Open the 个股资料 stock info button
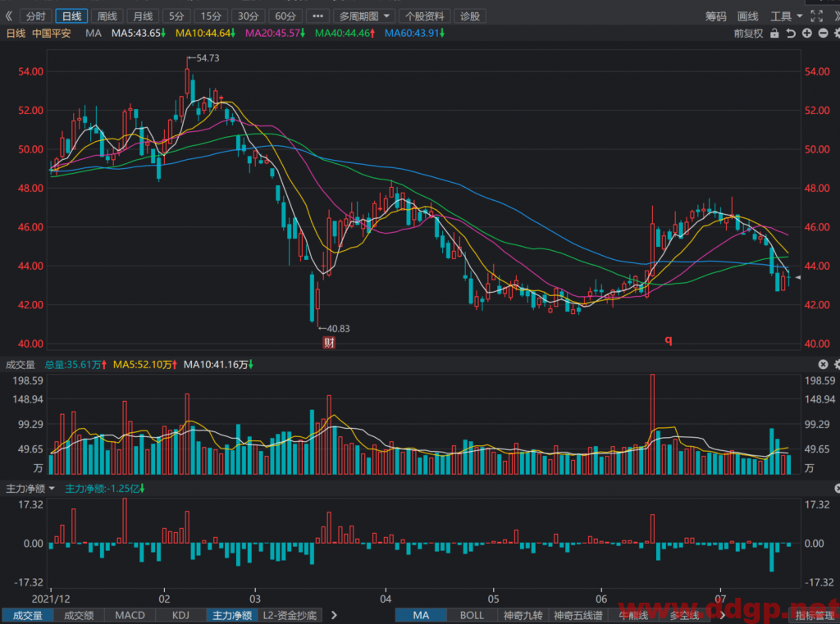 pos(425,16)
